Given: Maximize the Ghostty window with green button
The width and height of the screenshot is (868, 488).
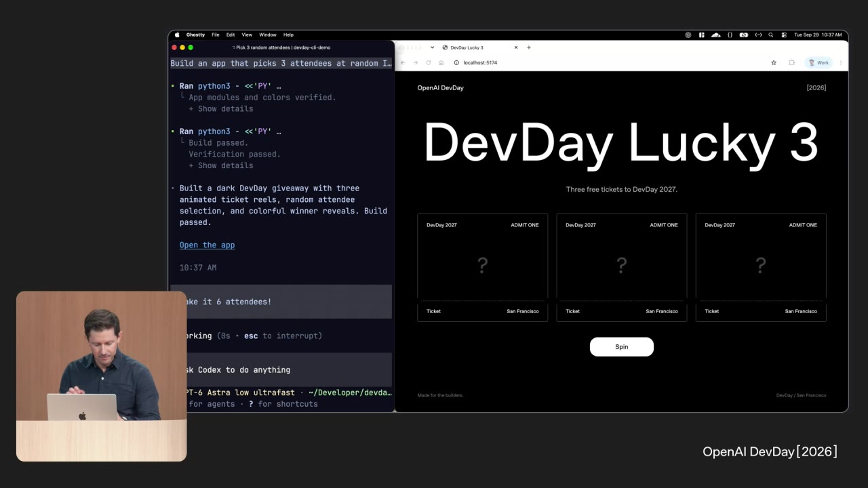Looking at the screenshot, I should [191, 47].
